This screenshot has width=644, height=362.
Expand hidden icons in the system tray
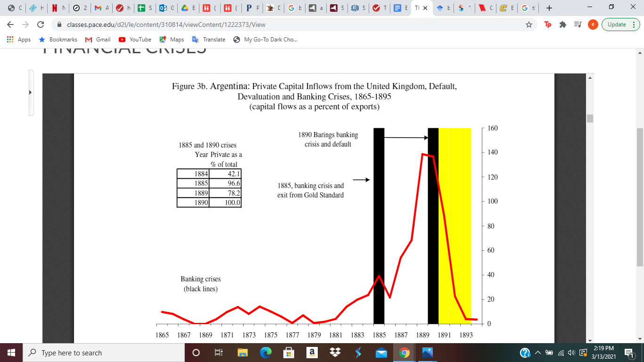pyautogui.click(x=537, y=353)
